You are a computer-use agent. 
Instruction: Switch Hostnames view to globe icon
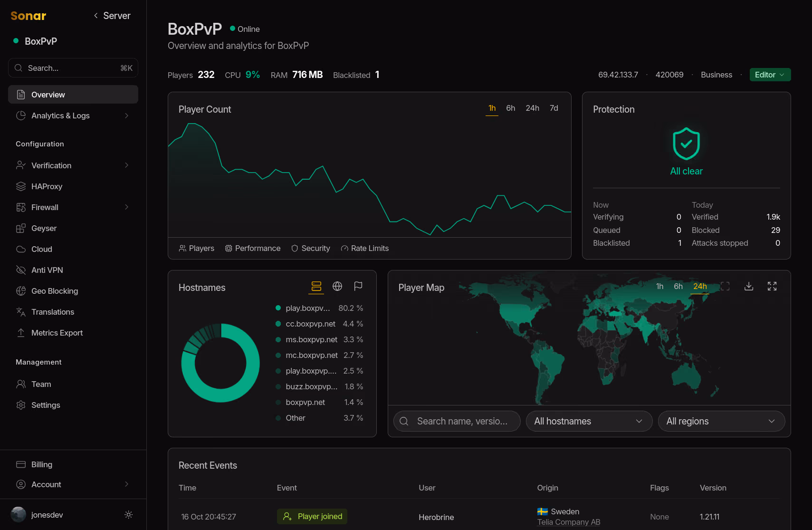point(337,286)
